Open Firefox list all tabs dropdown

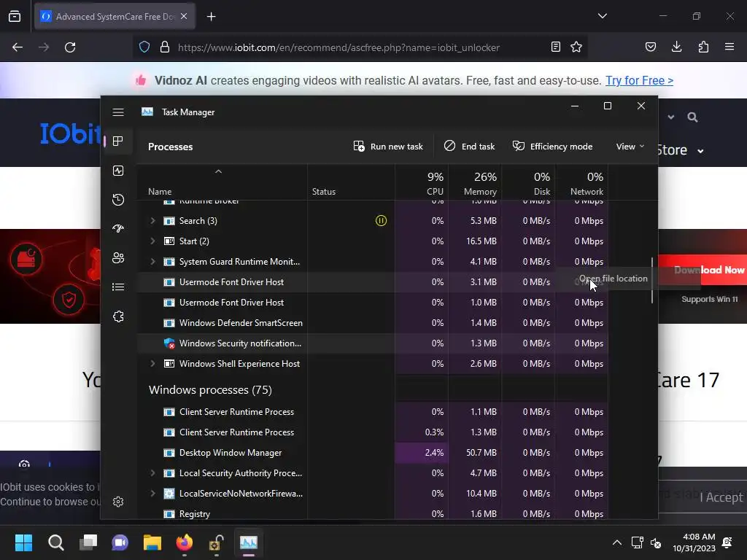coord(603,16)
